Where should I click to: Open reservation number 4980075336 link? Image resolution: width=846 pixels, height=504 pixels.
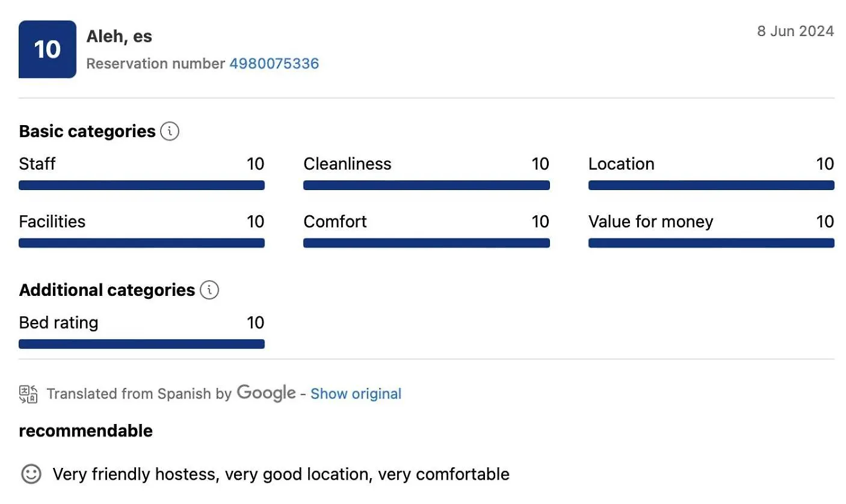(274, 63)
